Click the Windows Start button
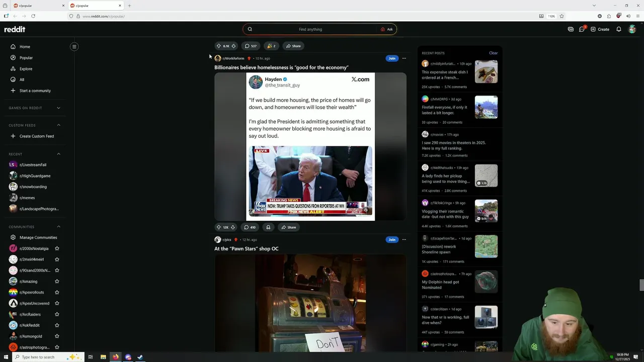 point(6,357)
